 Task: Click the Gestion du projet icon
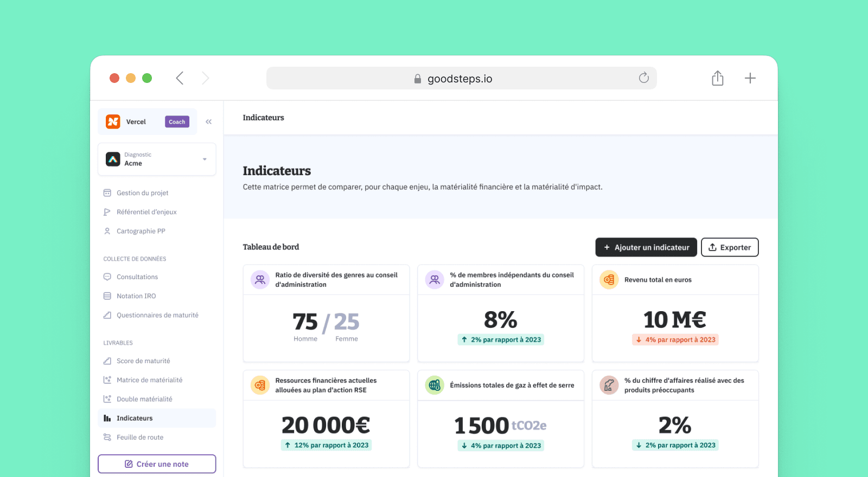(x=107, y=193)
